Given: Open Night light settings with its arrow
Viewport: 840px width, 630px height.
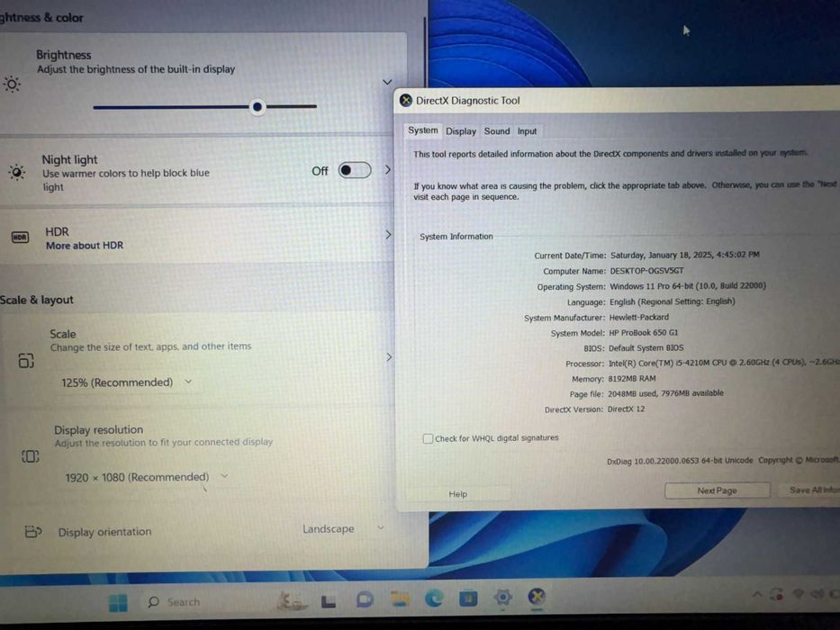Looking at the screenshot, I should pos(388,170).
